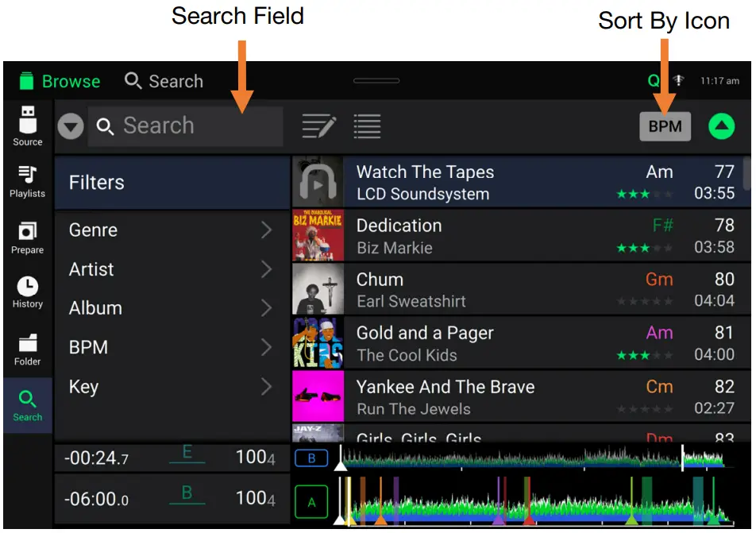This screenshot has height=533, width=756.
Task: Open the playlist edit icon
Action: [318, 126]
